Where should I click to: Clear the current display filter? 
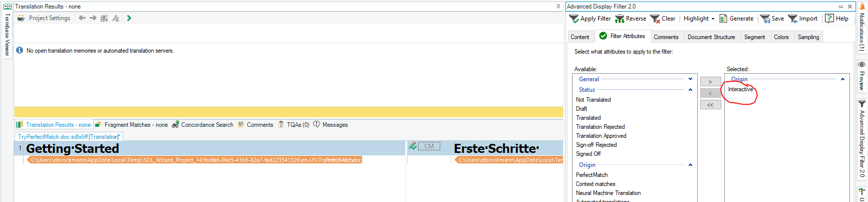pyautogui.click(x=655, y=19)
